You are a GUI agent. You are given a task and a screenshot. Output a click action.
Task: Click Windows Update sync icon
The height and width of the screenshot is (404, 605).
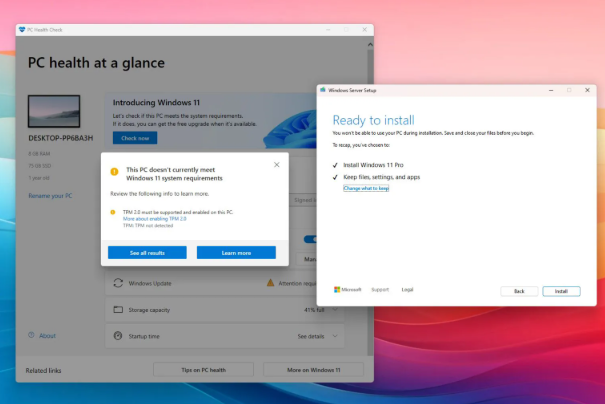(x=118, y=283)
